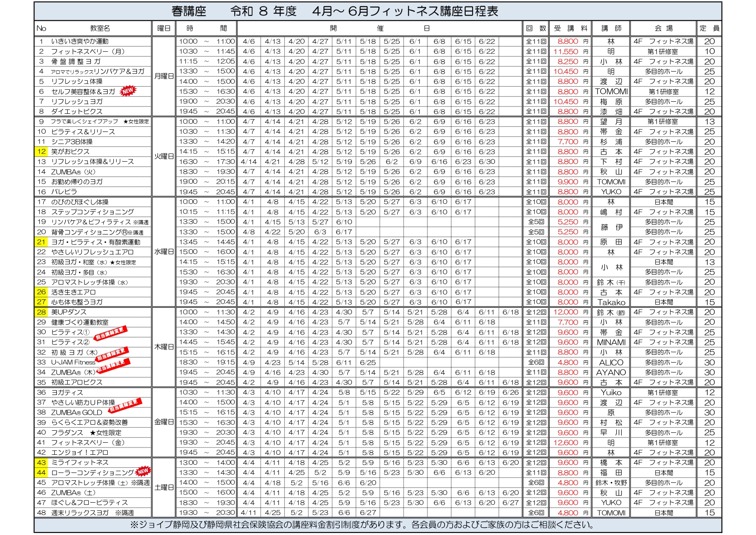Click the NEW badge beside セルフ美容整体&ヨガ
Image resolution: width=756 pixels, height=535 pixels.
[128, 91]
